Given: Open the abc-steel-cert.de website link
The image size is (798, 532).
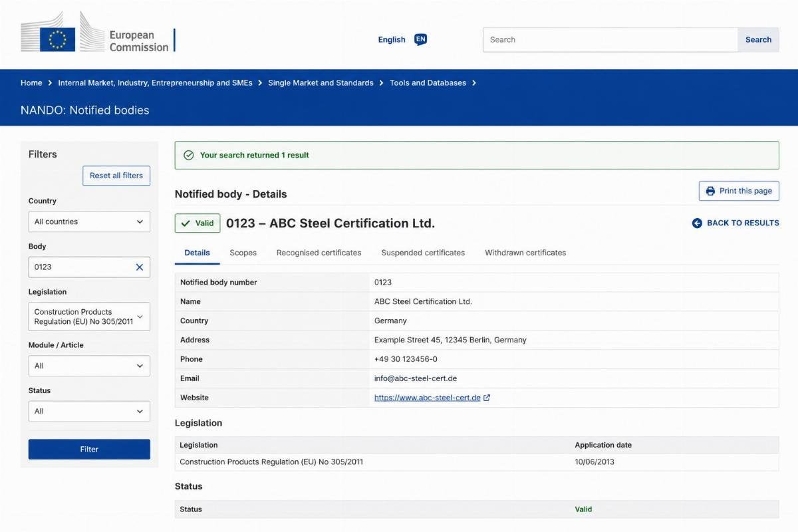Looking at the screenshot, I should (428, 398).
